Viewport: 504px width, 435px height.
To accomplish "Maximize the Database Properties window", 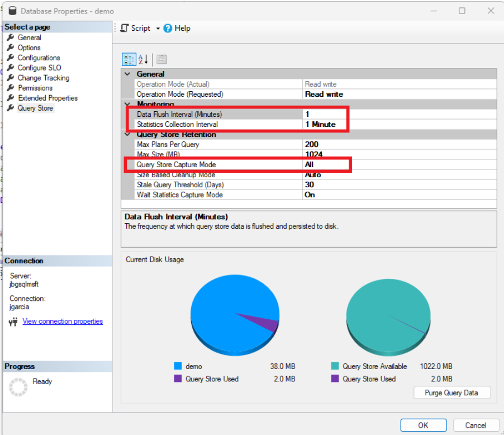I will (x=462, y=11).
